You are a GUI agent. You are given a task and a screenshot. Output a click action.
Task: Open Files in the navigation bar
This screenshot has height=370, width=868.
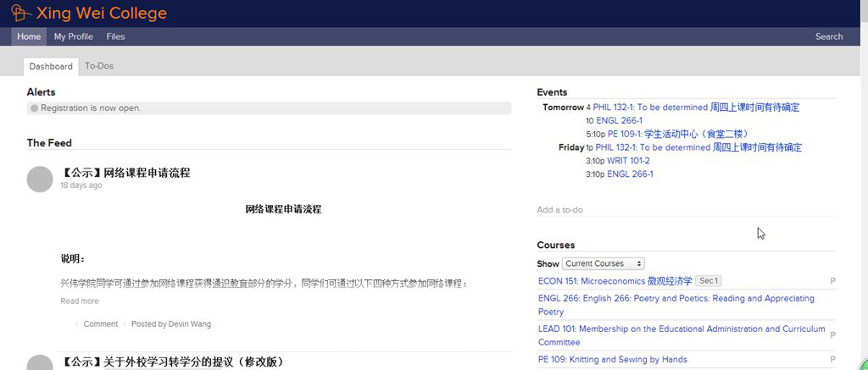click(x=115, y=36)
